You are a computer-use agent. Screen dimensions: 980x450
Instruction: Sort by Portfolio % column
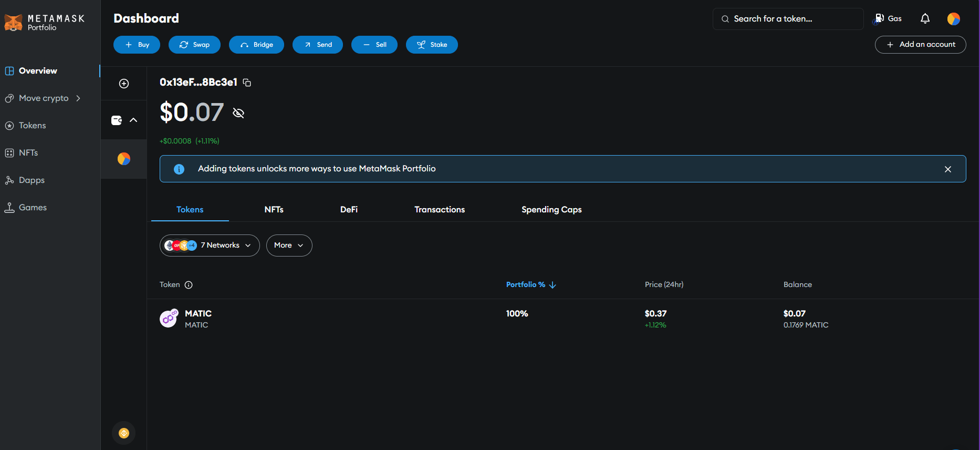click(x=531, y=284)
